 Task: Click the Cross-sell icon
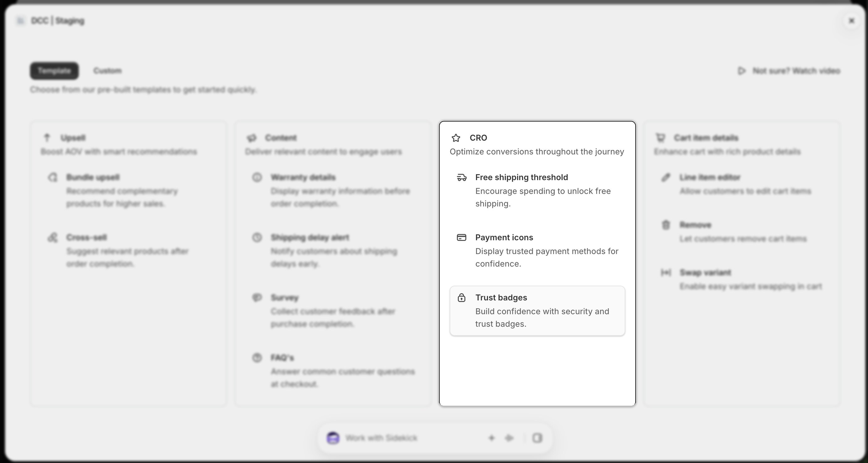pyautogui.click(x=53, y=237)
